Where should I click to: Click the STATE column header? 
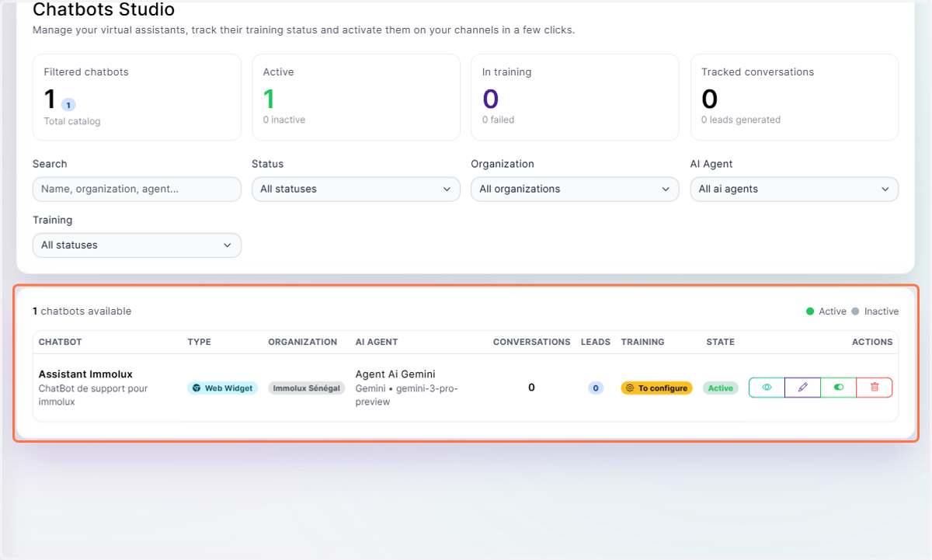[x=720, y=342]
